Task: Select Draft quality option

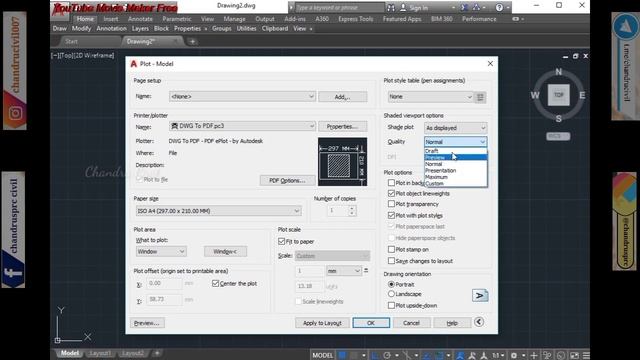Action: pos(456,151)
